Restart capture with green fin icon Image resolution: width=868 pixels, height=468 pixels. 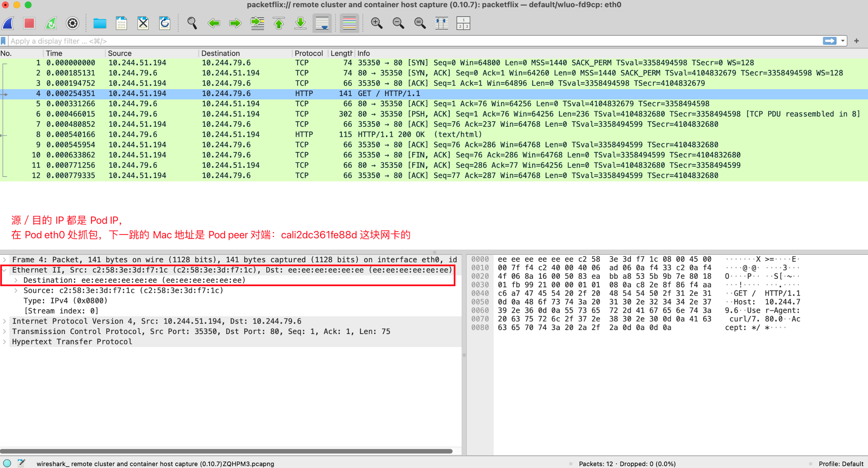click(51, 23)
